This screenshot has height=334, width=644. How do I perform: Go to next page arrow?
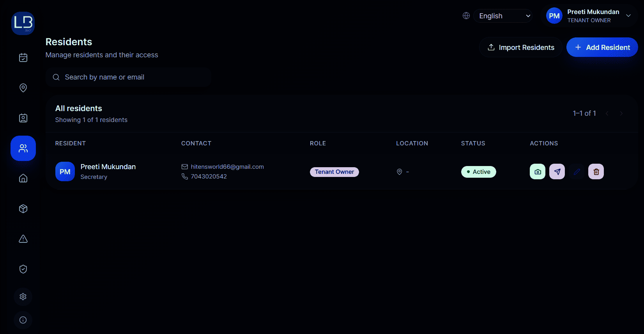(x=621, y=113)
